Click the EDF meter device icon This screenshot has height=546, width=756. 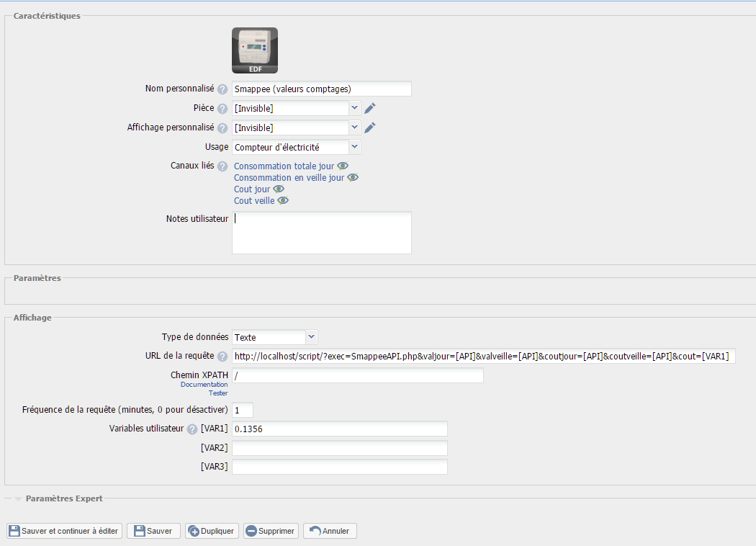(x=254, y=50)
